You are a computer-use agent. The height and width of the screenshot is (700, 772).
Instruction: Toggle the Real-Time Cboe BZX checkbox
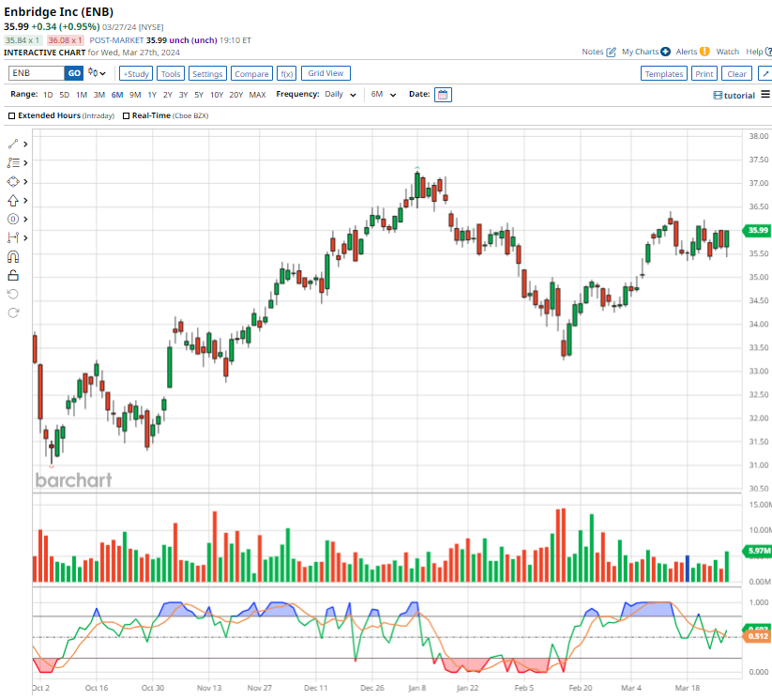click(127, 115)
